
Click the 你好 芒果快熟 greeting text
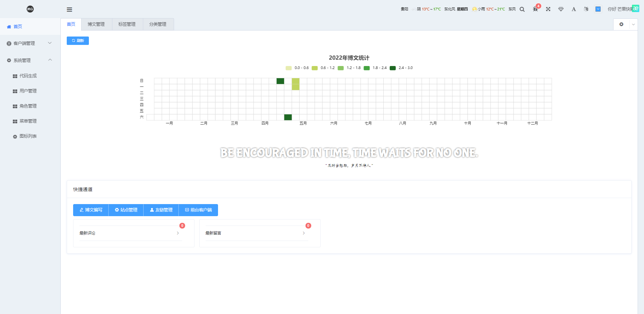(x=620, y=9)
